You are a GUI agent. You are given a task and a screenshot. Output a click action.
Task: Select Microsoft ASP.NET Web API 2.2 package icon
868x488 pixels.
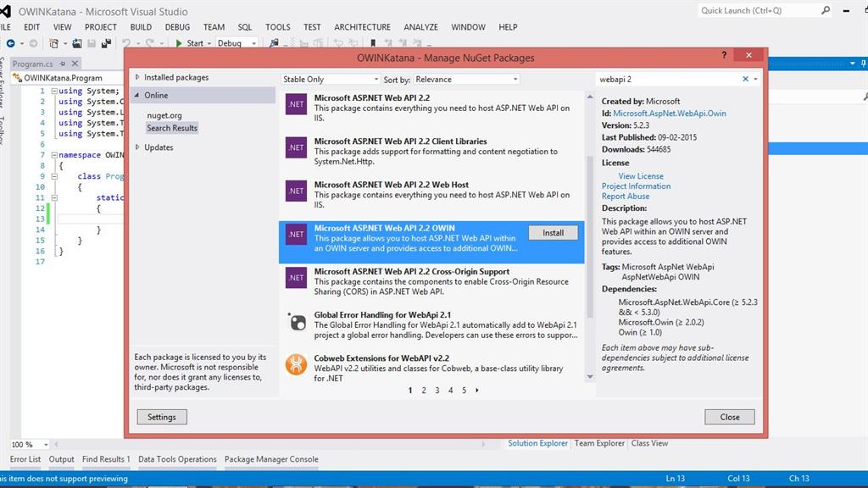coord(296,104)
